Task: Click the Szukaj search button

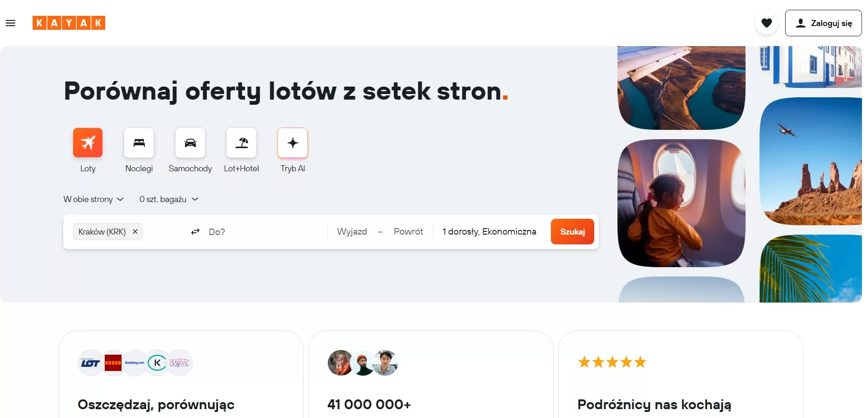Action: 572,231
